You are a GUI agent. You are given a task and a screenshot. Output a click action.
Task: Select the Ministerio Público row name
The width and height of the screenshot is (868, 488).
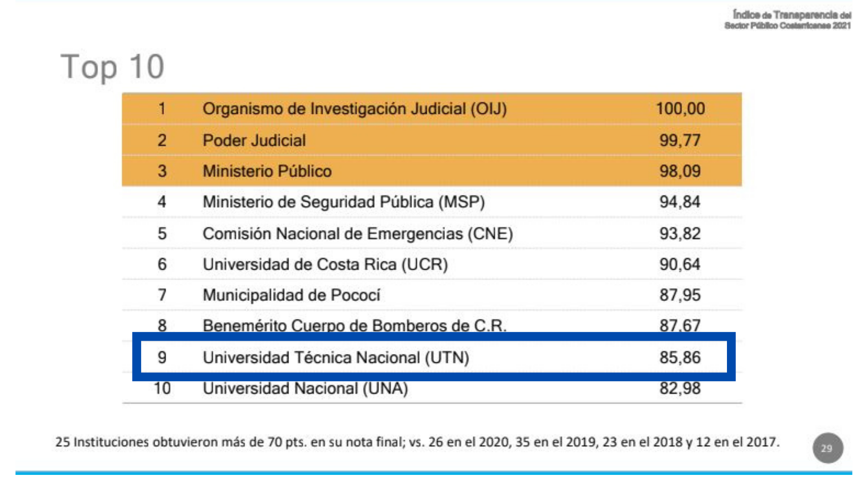267,171
